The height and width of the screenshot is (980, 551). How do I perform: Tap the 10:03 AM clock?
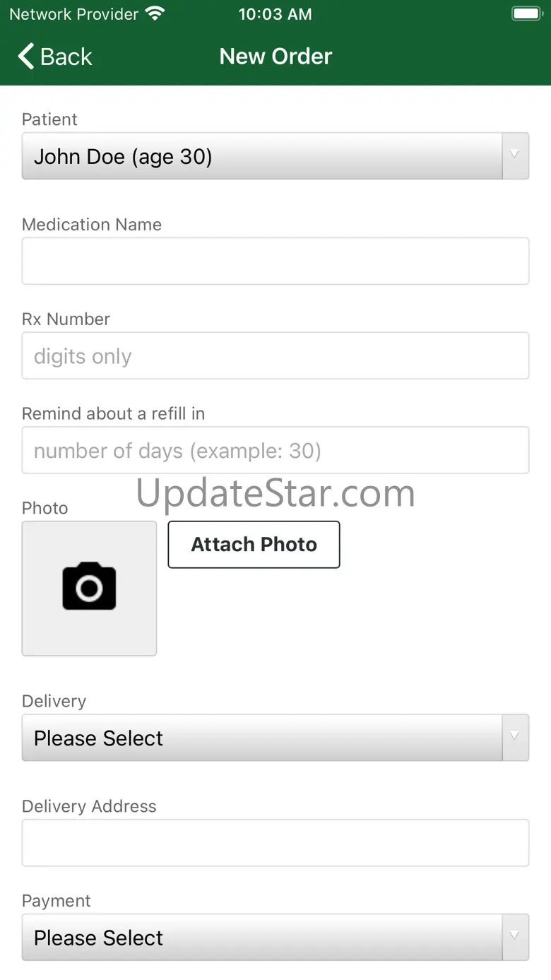coord(275,14)
